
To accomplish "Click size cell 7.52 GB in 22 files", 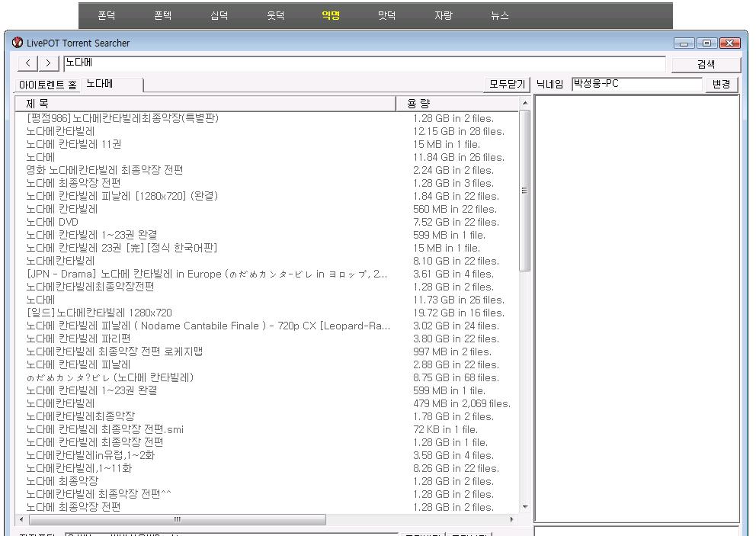I will point(456,222).
